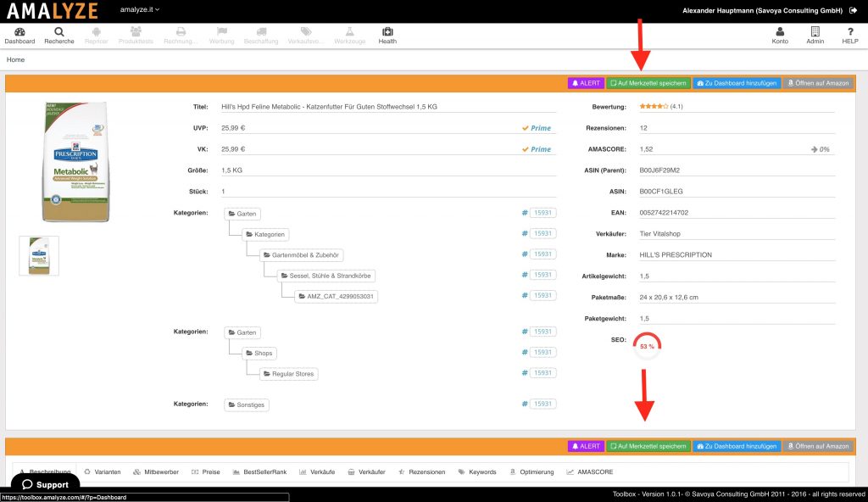Open the Beschaffung section

[261, 36]
